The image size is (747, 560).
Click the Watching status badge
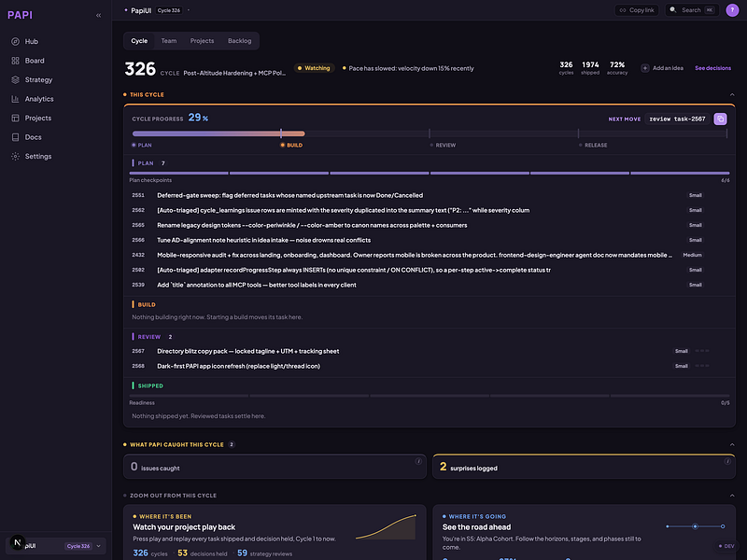coord(314,68)
